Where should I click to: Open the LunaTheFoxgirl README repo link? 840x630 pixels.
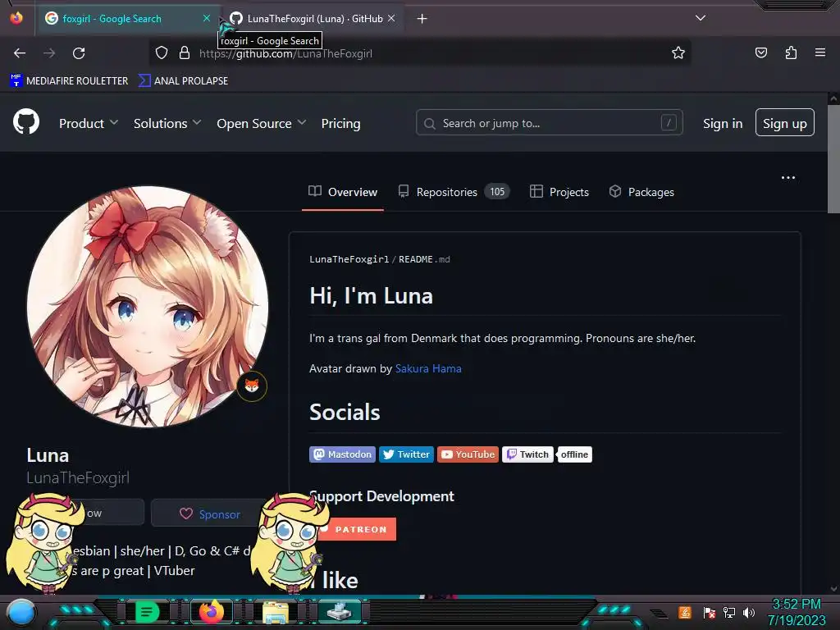(x=349, y=259)
